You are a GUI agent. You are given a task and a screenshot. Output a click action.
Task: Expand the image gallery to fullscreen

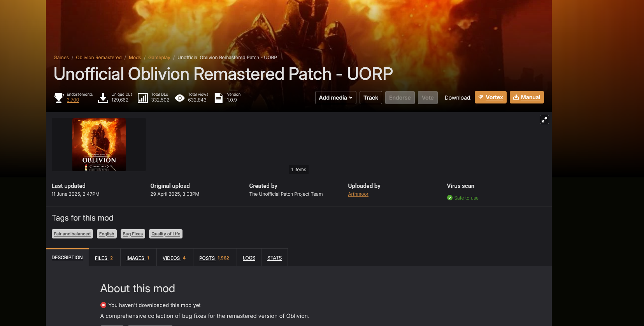click(544, 119)
